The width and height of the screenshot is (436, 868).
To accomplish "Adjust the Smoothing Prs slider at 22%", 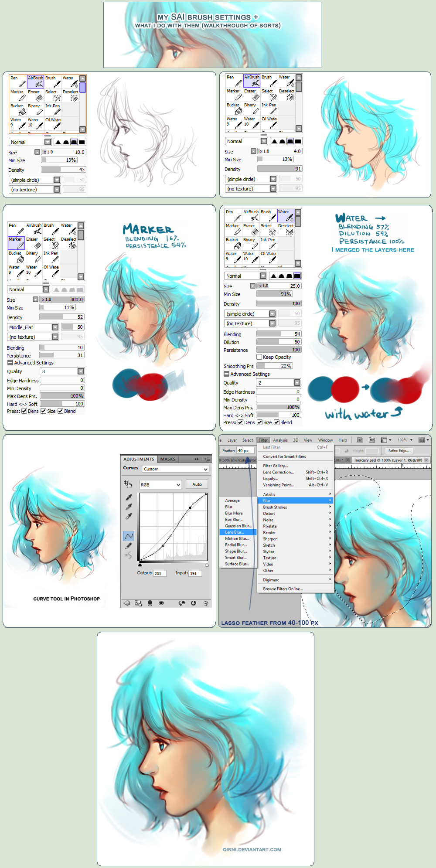I will point(275,366).
